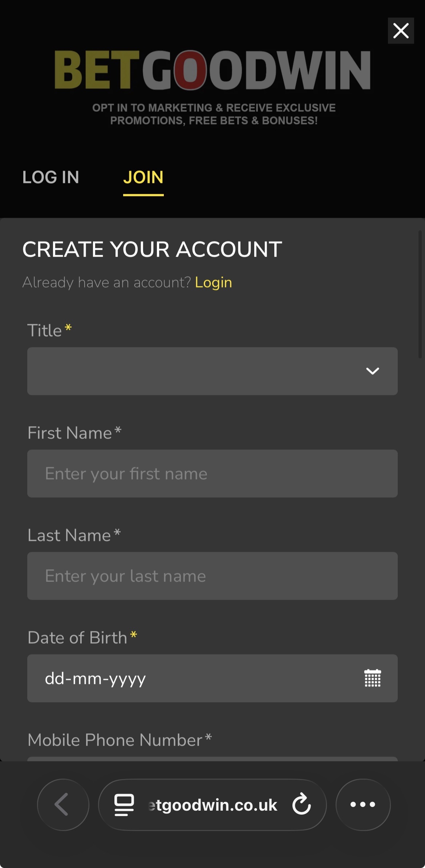The width and height of the screenshot is (425, 868).
Task: Follow the yellow Login link
Action: coord(213,282)
